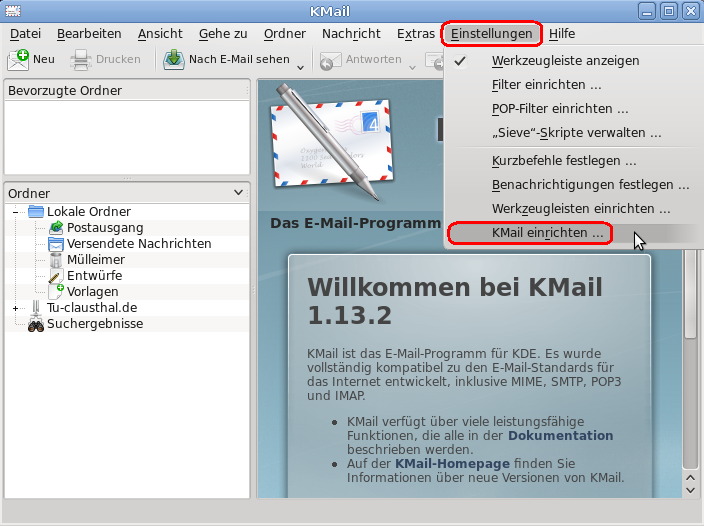Open the Ansicht menu
Image resolution: width=704 pixels, height=526 pixels.
(160, 34)
